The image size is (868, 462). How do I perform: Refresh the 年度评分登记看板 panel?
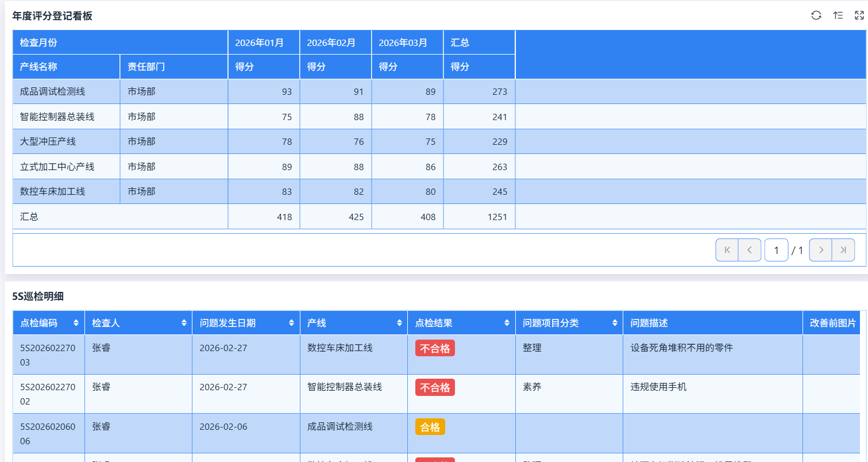point(816,16)
